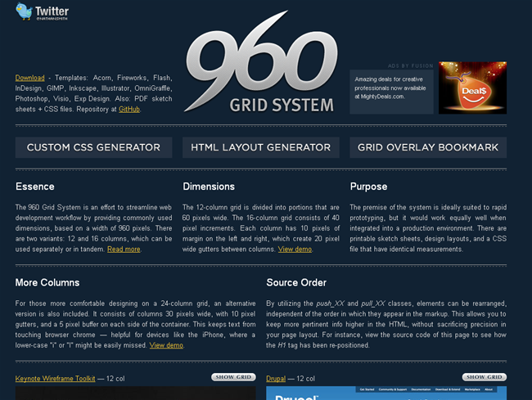Follow the Read more link under Essence
This screenshot has height=400, width=532.
[x=124, y=249]
